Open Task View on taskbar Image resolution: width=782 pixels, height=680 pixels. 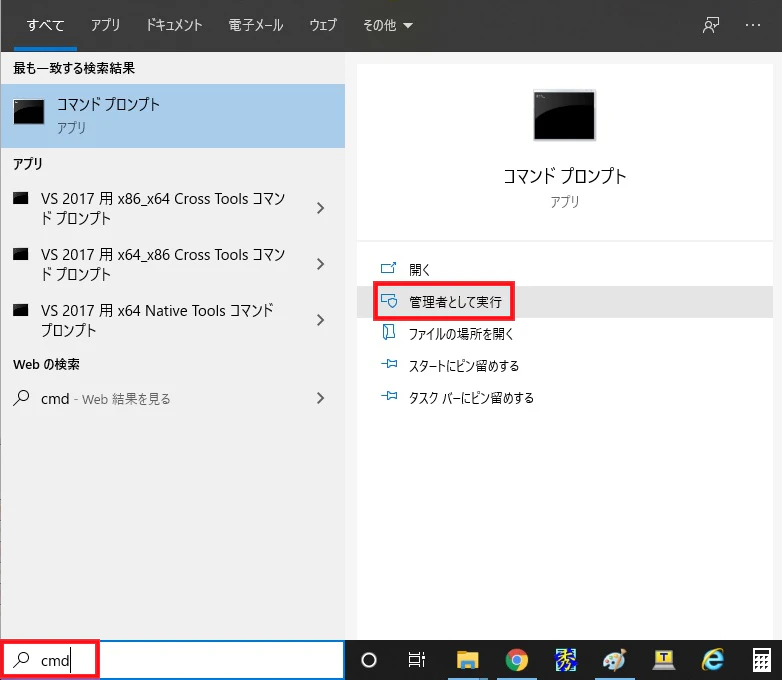(416, 660)
